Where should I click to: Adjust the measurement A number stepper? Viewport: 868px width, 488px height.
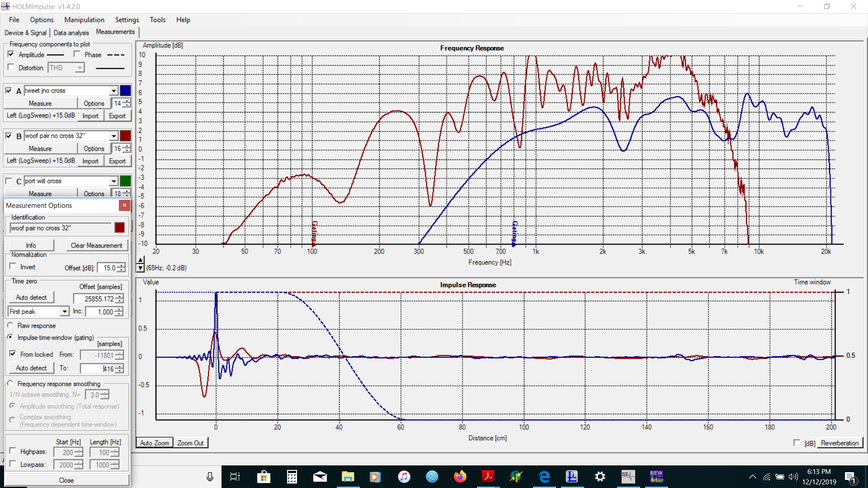tap(127, 103)
